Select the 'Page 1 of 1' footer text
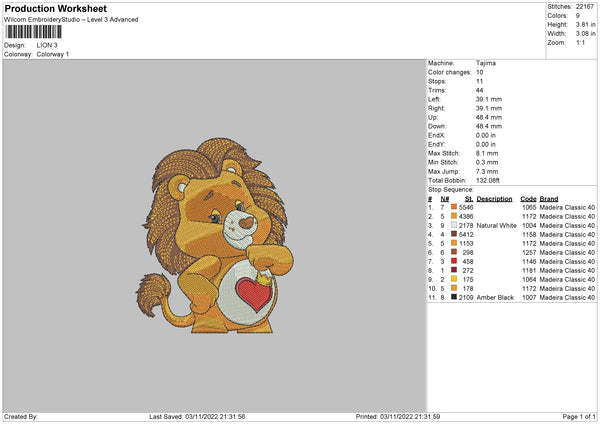This screenshot has width=600, height=424. coord(579,417)
